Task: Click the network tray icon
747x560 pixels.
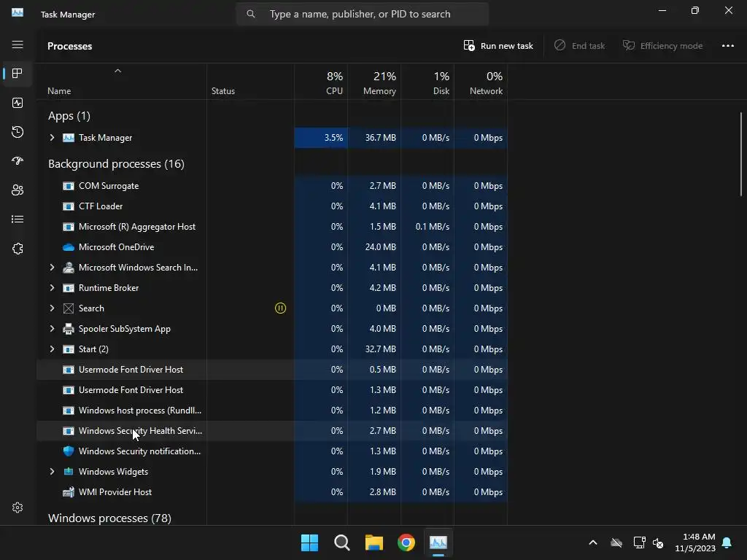Action: tap(639, 542)
